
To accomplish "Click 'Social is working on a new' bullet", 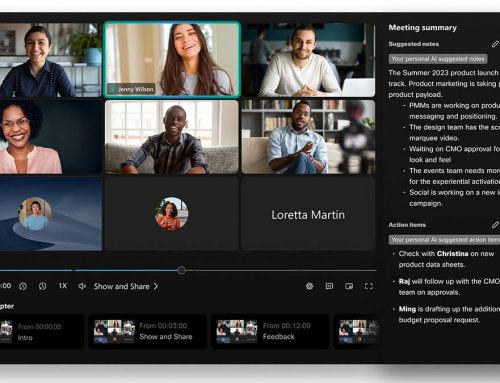I will [x=455, y=198].
